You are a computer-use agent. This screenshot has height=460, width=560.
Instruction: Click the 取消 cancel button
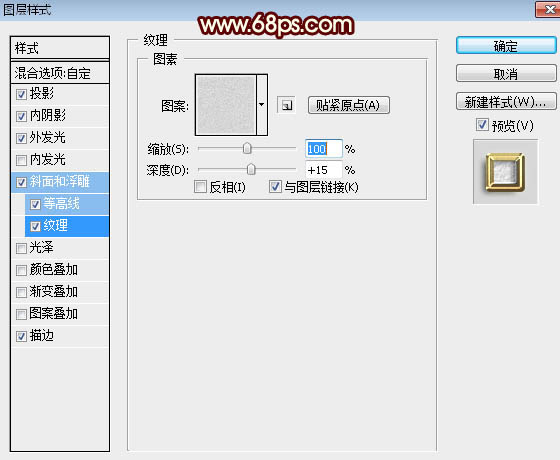click(506, 74)
